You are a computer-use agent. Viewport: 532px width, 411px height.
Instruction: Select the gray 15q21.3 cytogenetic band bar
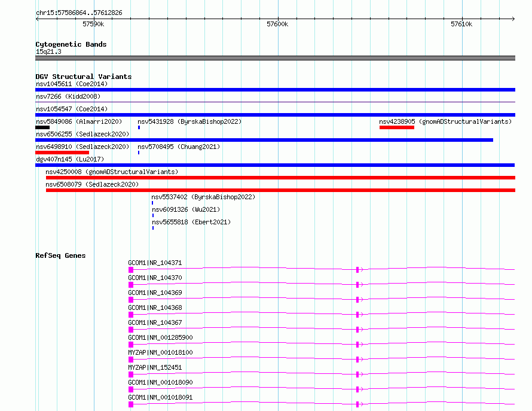(275, 58)
